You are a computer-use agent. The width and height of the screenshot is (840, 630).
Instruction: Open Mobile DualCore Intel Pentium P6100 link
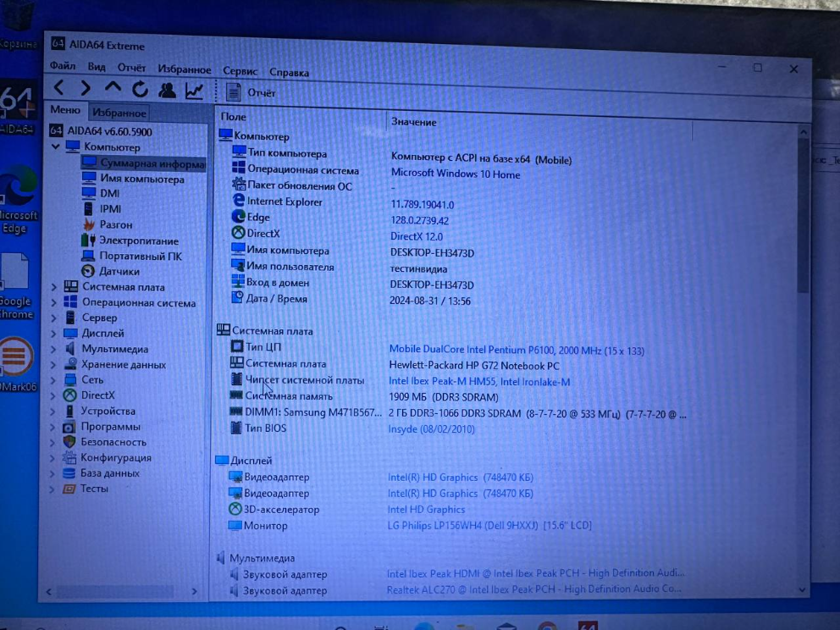(517, 351)
